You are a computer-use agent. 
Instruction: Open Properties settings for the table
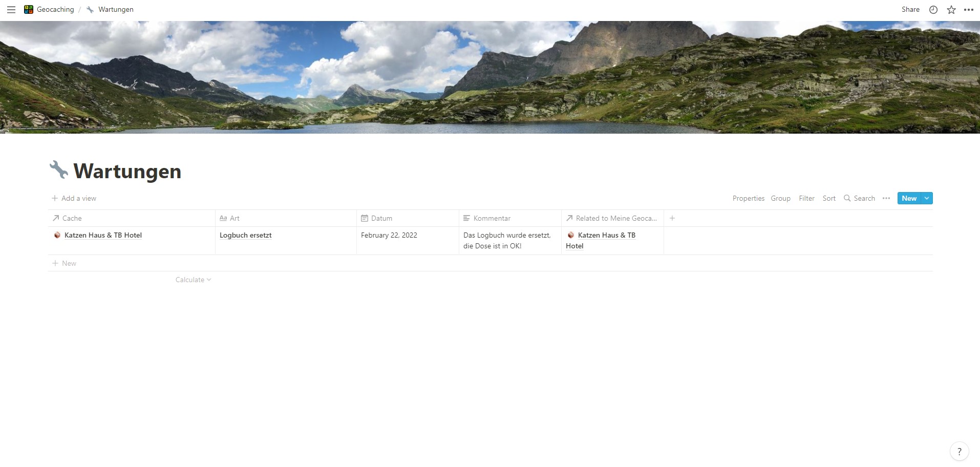[748, 198]
